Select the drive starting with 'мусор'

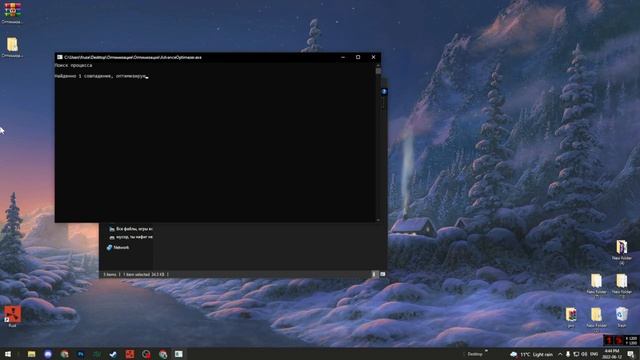[131, 237]
